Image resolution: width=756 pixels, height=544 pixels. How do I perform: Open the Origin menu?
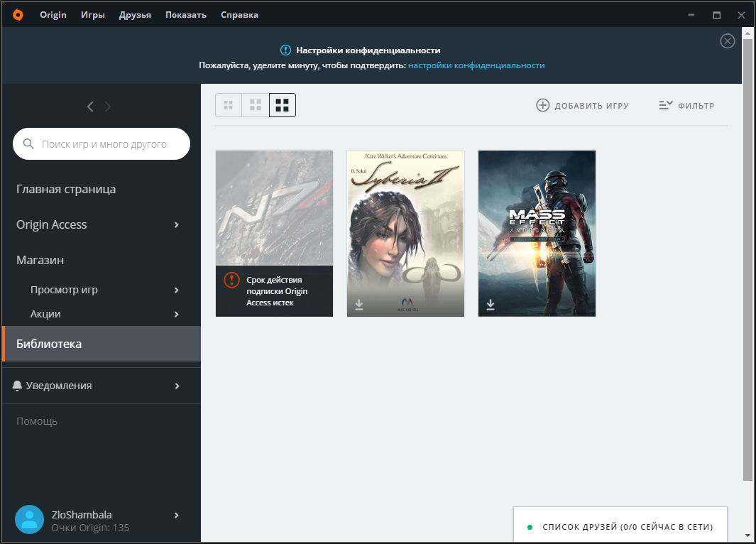point(53,15)
